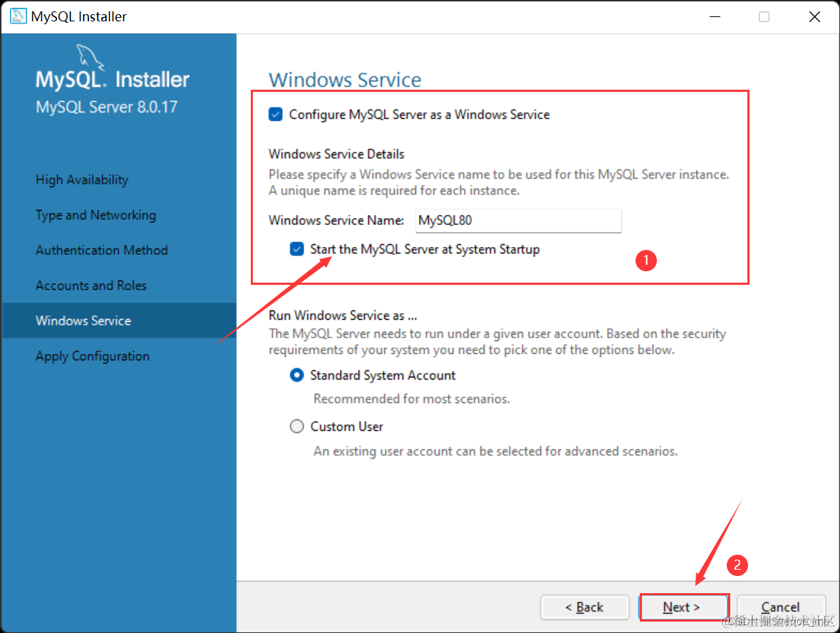Cancel the installer with the Cancel button
This screenshot has width=840, height=633.
781,607
